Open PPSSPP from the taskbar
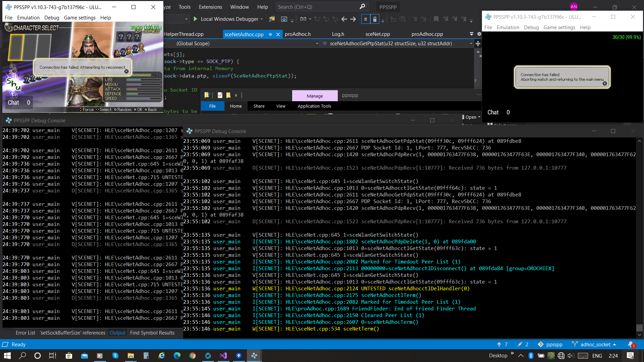This screenshot has height=362, width=644. pyautogui.click(x=254, y=356)
